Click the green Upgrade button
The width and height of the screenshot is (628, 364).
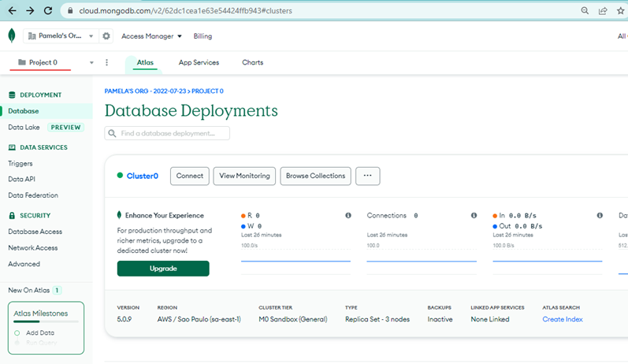click(163, 269)
